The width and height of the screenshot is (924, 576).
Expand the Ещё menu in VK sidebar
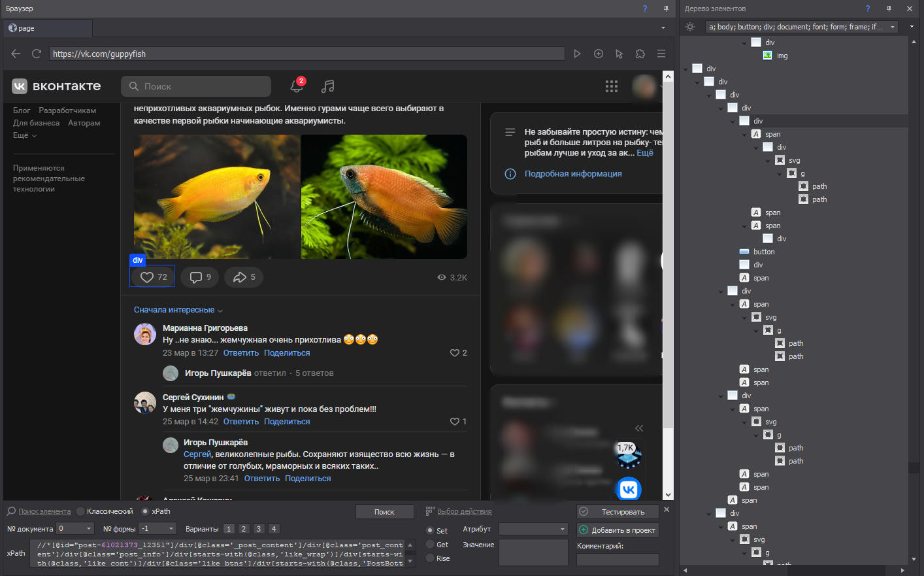click(25, 135)
